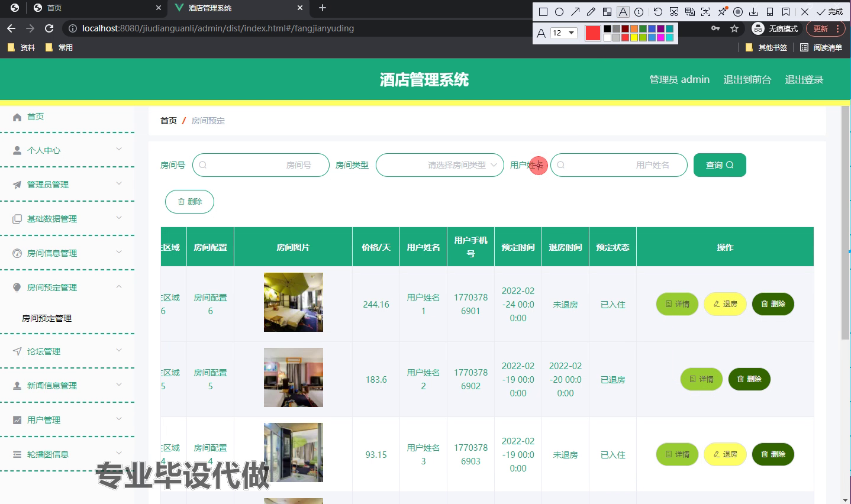This screenshot has width=851, height=504.
Task: Pin the screenshot to screen
Action: (x=722, y=12)
